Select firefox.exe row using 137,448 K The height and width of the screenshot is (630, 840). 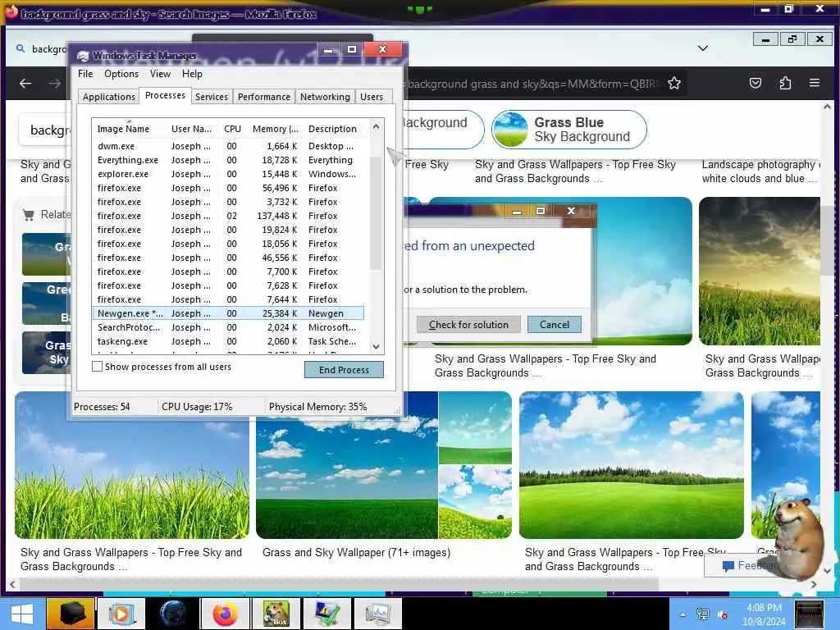tap(228, 216)
